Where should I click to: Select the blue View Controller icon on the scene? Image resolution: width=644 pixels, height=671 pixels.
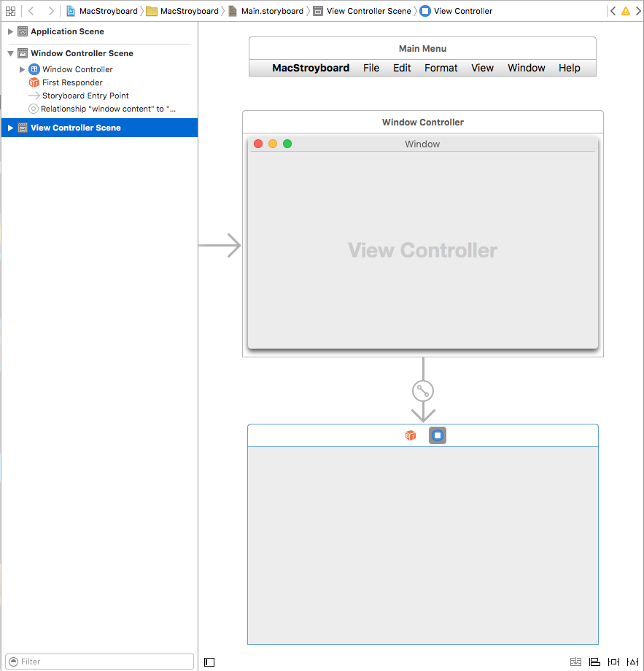[x=437, y=435]
